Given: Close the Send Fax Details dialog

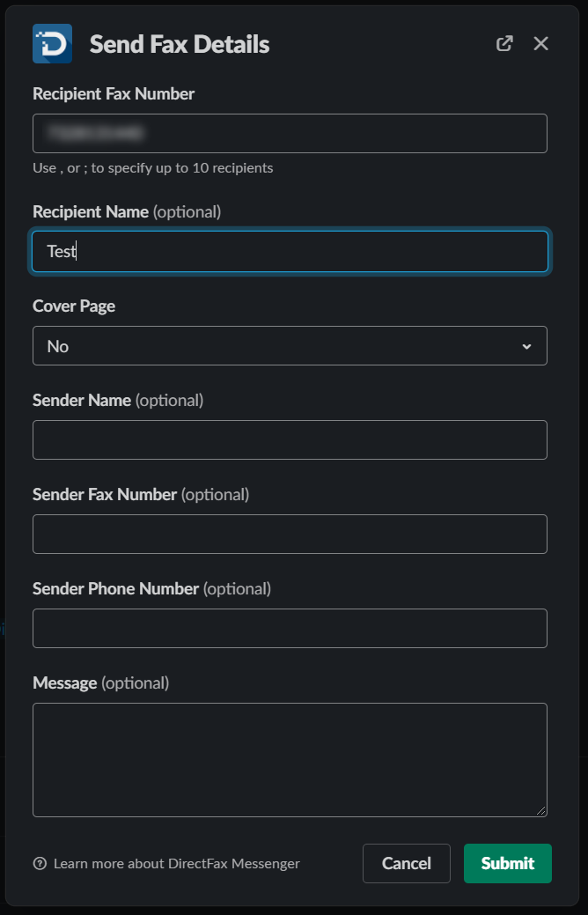Looking at the screenshot, I should pos(540,43).
